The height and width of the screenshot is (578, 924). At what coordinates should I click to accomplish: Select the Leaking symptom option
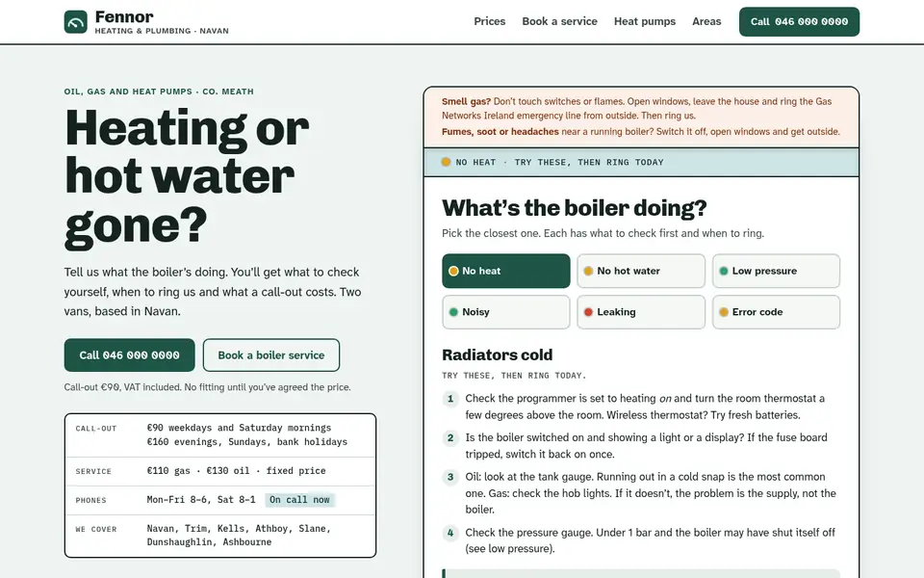click(x=641, y=312)
